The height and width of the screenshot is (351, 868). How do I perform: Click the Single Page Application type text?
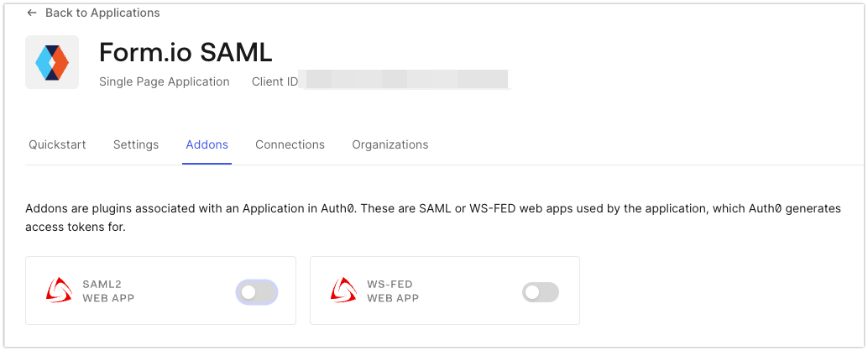165,81
